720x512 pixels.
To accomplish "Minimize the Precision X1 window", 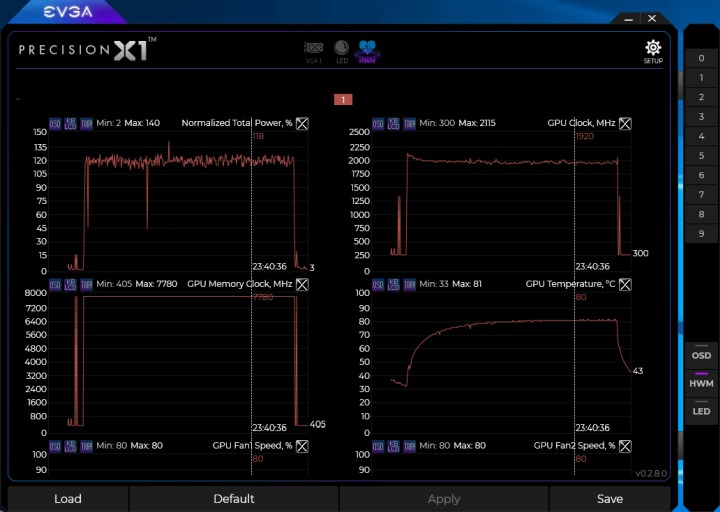I will [629, 19].
